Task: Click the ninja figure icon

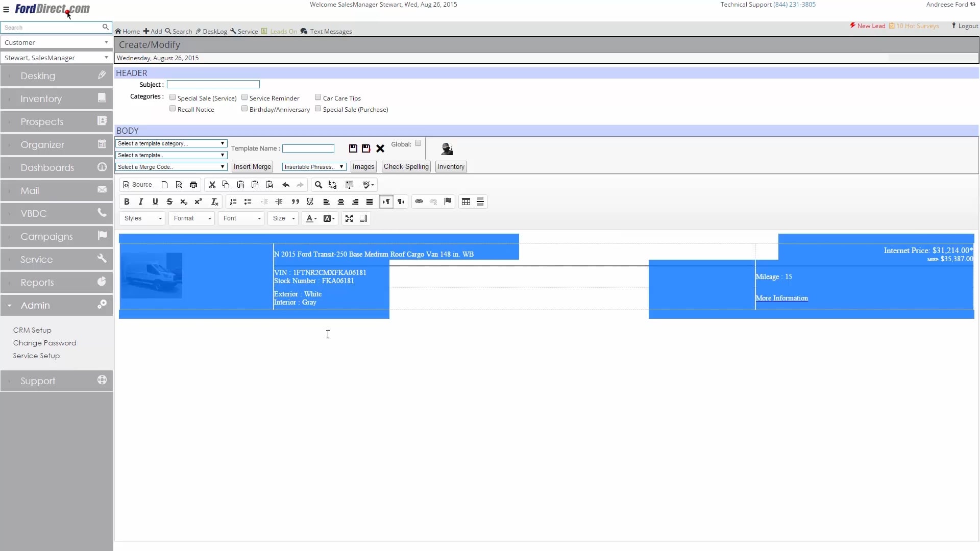Action: (x=447, y=148)
